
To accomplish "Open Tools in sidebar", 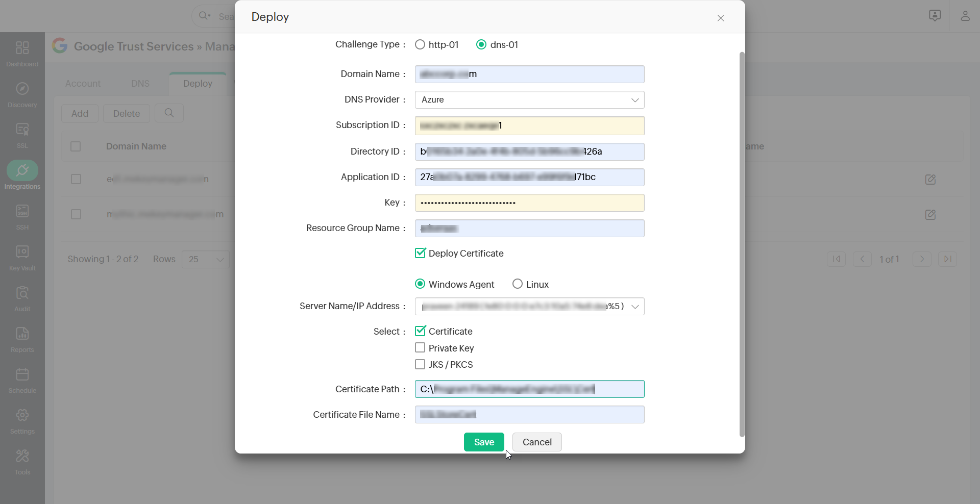I will [x=22, y=462].
